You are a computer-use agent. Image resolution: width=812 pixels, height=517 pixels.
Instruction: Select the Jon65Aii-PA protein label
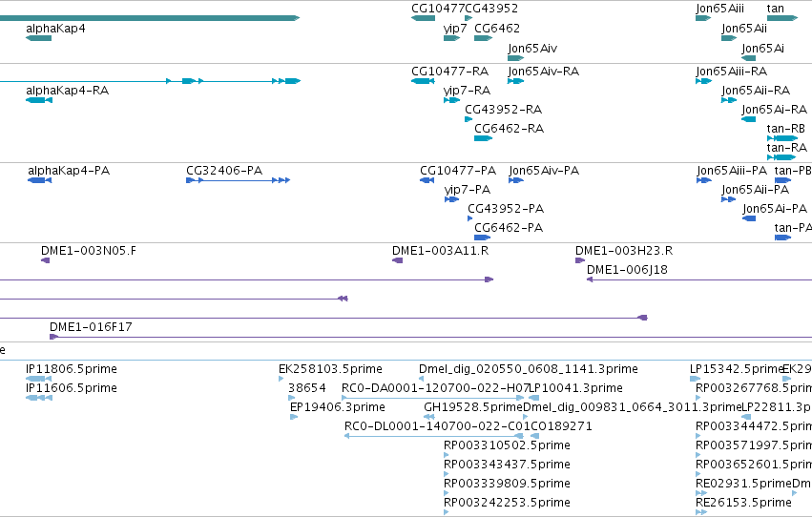click(x=756, y=190)
